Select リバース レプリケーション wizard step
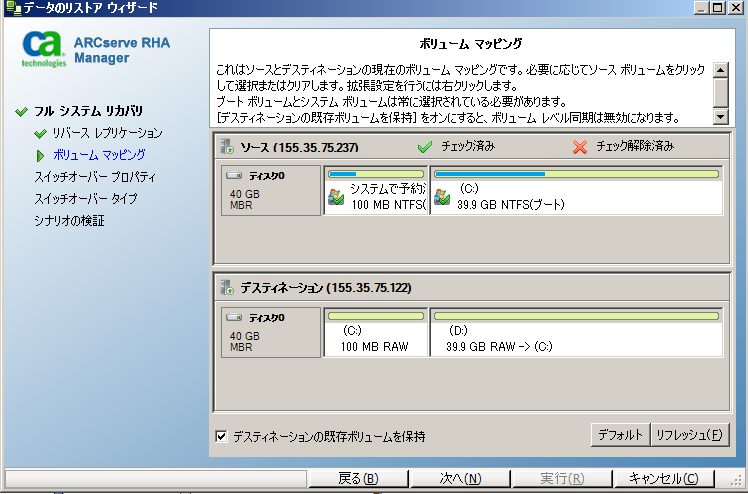The height and width of the screenshot is (494, 748). point(107,133)
